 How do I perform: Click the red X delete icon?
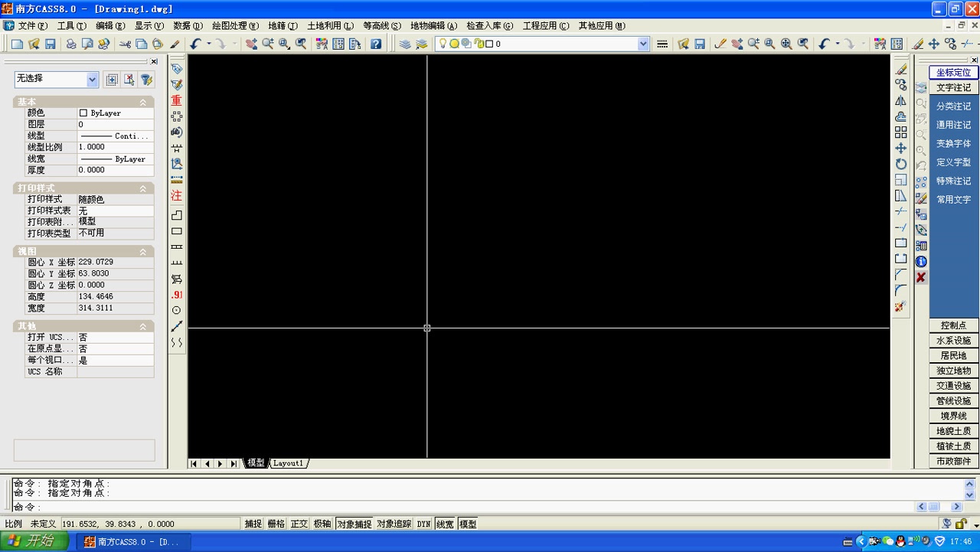tap(921, 277)
